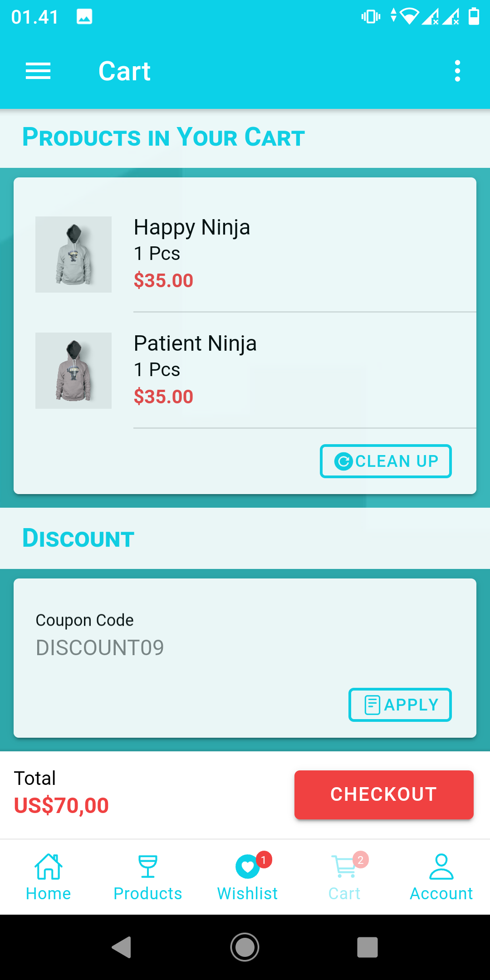Image resolution: width=490 pixels, height=980 pixels.
Task: Tap the Happy Ninja hoodie thumbnail
Action: 73,255
